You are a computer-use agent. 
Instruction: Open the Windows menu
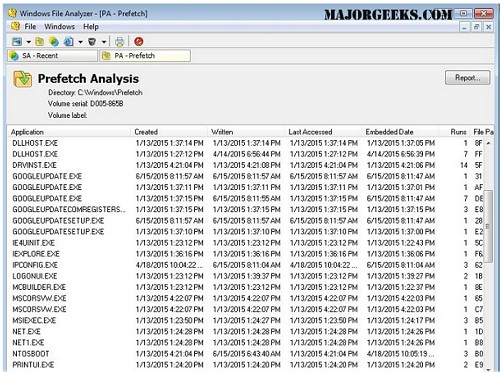pos(59,26)
